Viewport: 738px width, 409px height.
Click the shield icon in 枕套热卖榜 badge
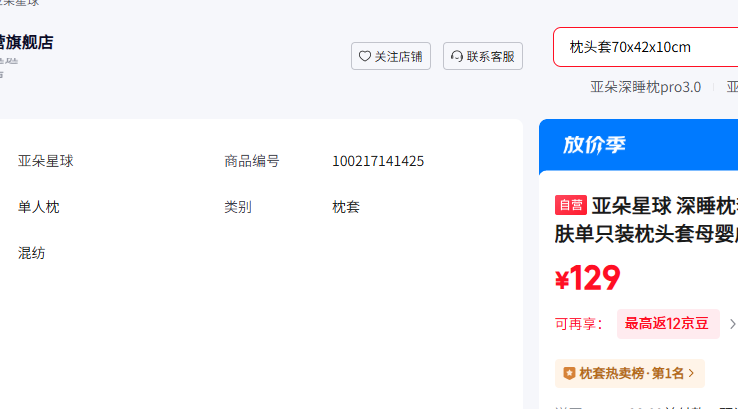(x=569, y=373)
